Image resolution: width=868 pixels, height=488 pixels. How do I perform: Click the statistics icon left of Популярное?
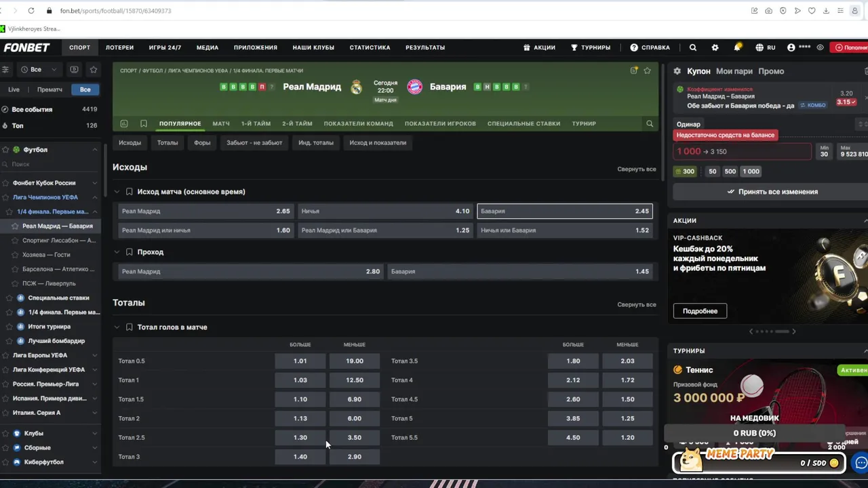(x=123, y=123)
